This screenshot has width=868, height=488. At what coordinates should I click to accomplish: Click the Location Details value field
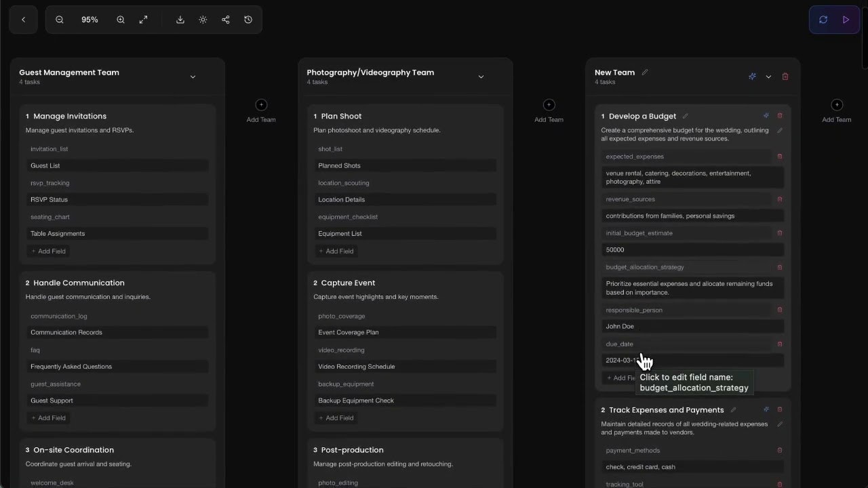coord(405,199)
